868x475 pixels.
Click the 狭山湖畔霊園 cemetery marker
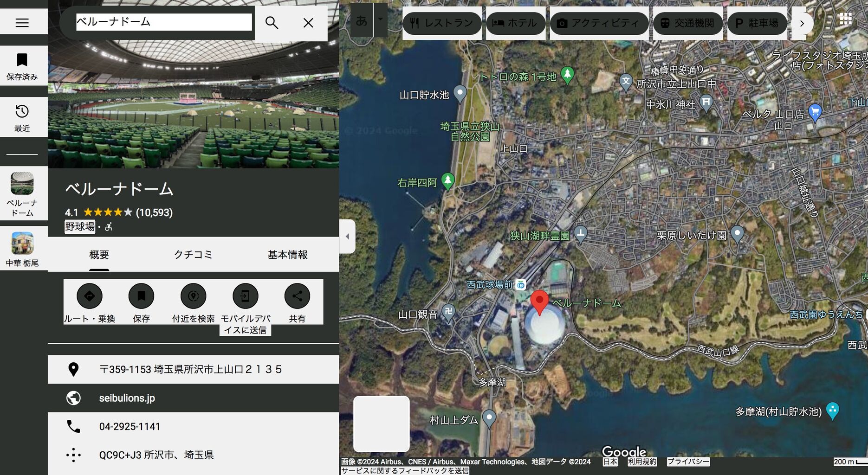point(581,234)
